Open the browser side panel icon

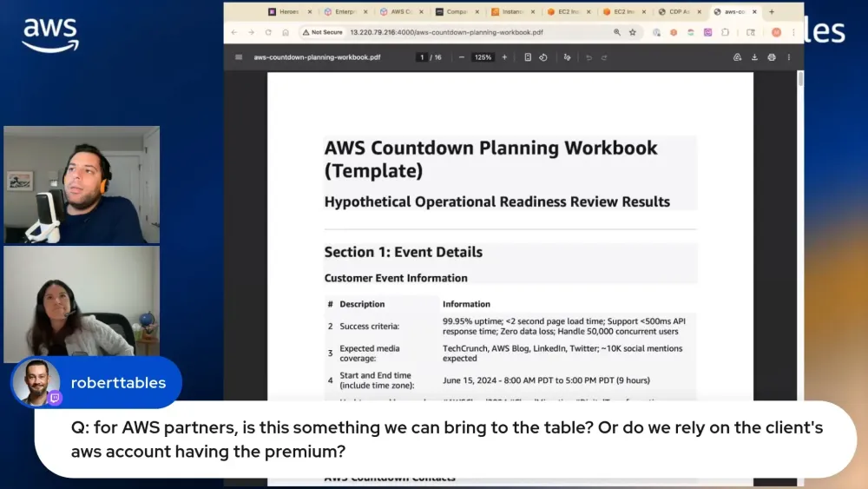pyautogui.click(x=751, y=32)
